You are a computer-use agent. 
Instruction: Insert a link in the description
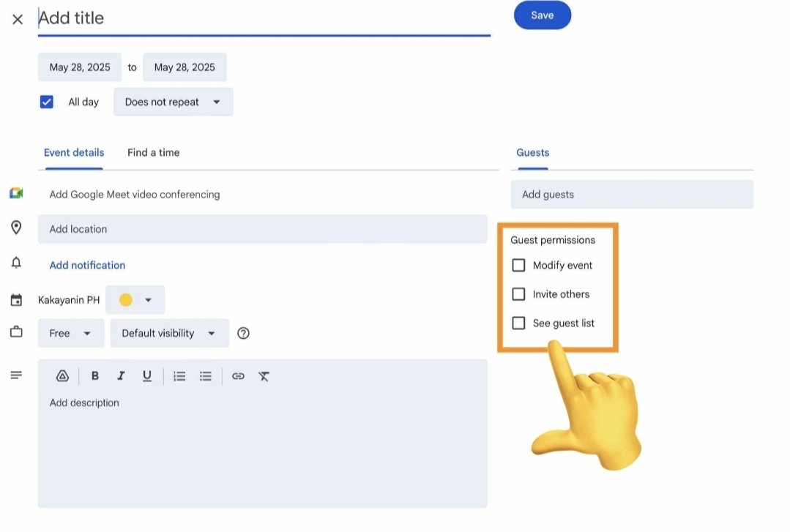tap(238, 376)
